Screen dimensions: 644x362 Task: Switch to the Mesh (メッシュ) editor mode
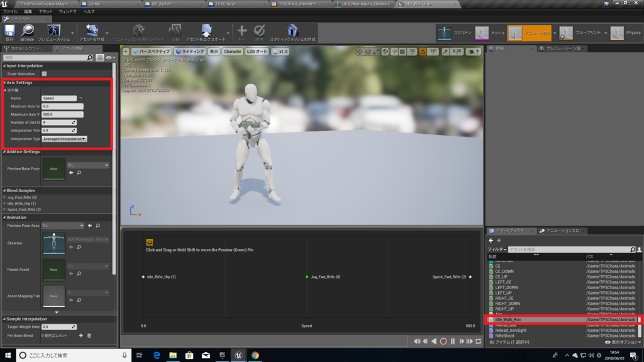pos(490,33)
